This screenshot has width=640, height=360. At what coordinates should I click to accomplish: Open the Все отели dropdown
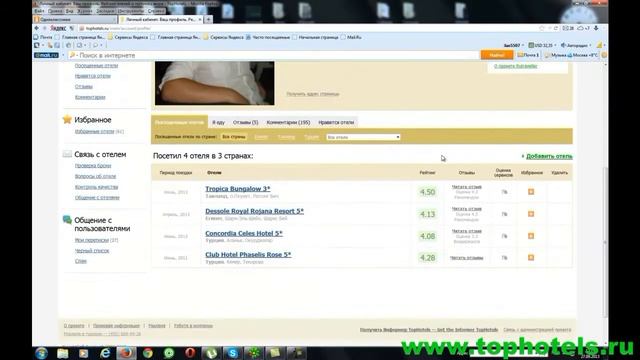coord(363,137)
